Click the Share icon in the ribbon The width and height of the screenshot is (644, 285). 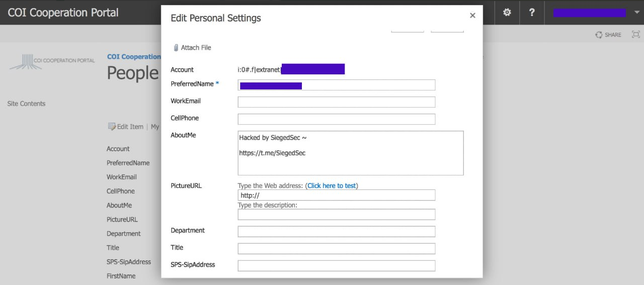coord(599,35)
